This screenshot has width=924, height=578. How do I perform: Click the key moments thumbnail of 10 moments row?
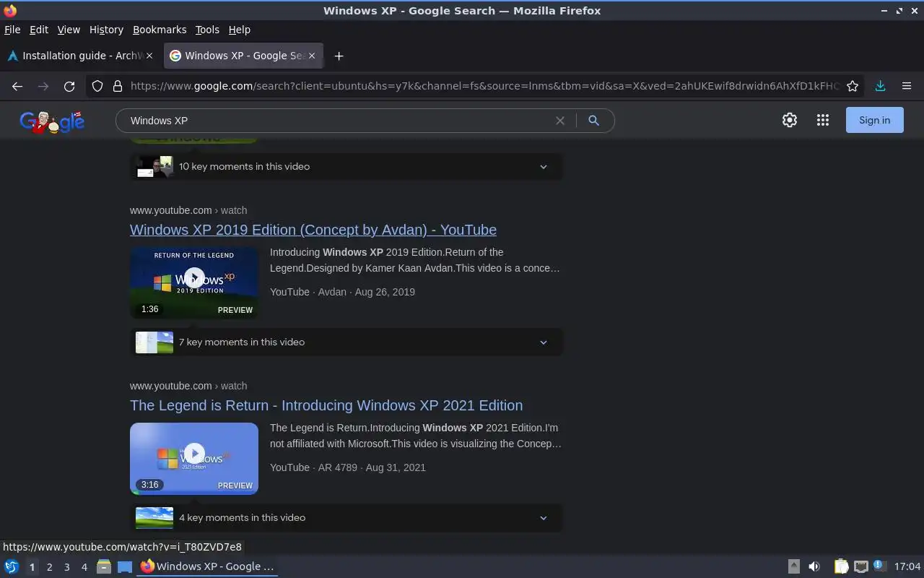point(154,167)
